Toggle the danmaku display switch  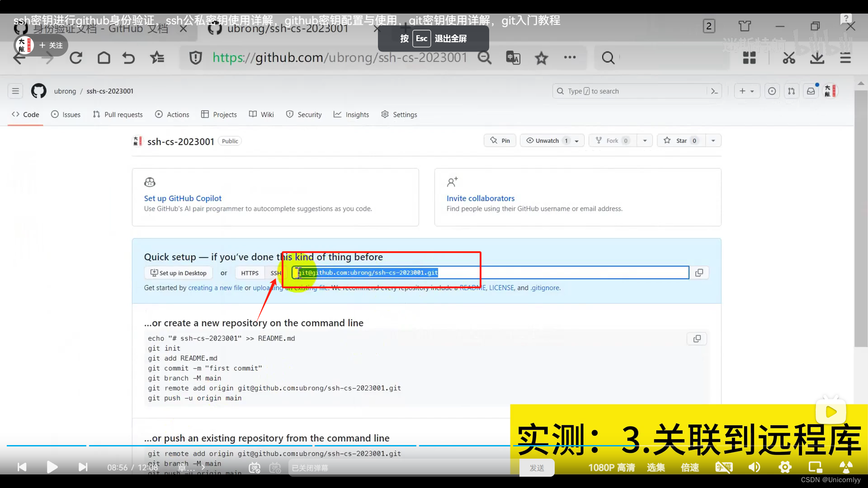pos(255,468)
